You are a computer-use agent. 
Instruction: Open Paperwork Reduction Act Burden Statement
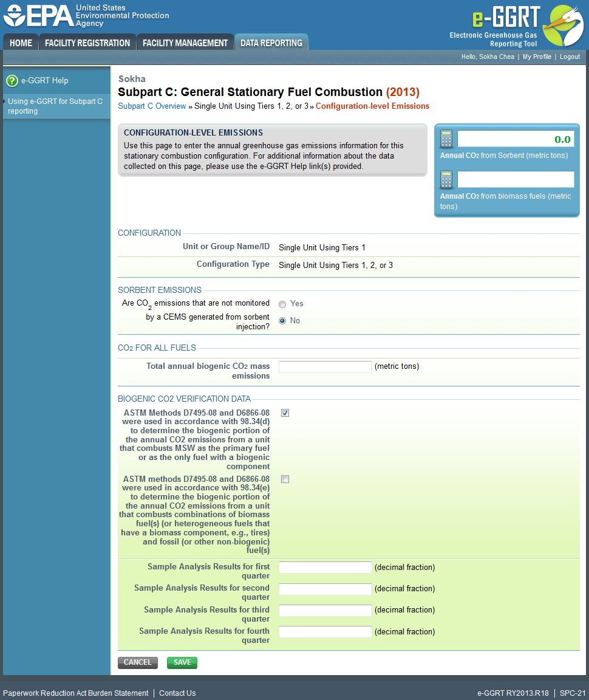75,693
